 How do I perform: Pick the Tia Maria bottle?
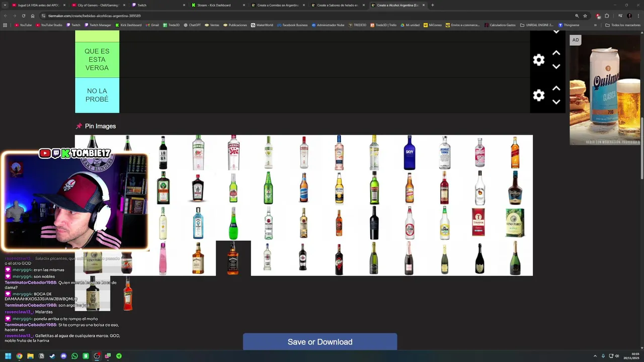point(515,188)
